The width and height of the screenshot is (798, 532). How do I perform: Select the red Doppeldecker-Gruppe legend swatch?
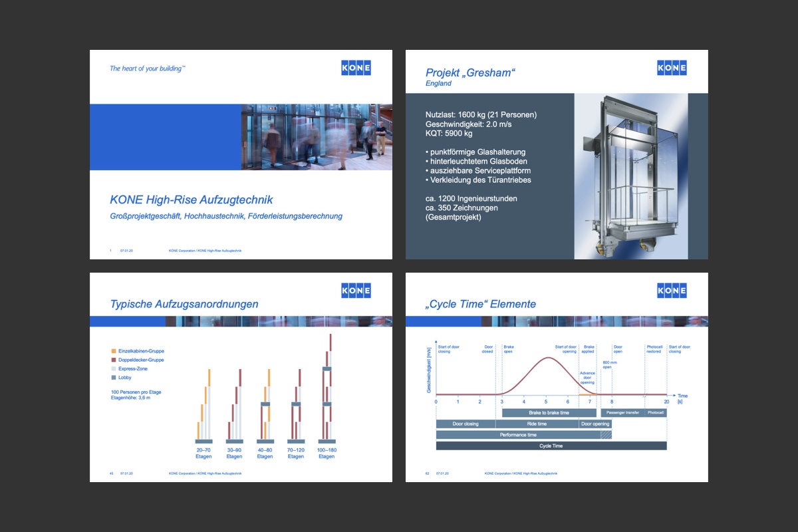click(x=114, y=360)
